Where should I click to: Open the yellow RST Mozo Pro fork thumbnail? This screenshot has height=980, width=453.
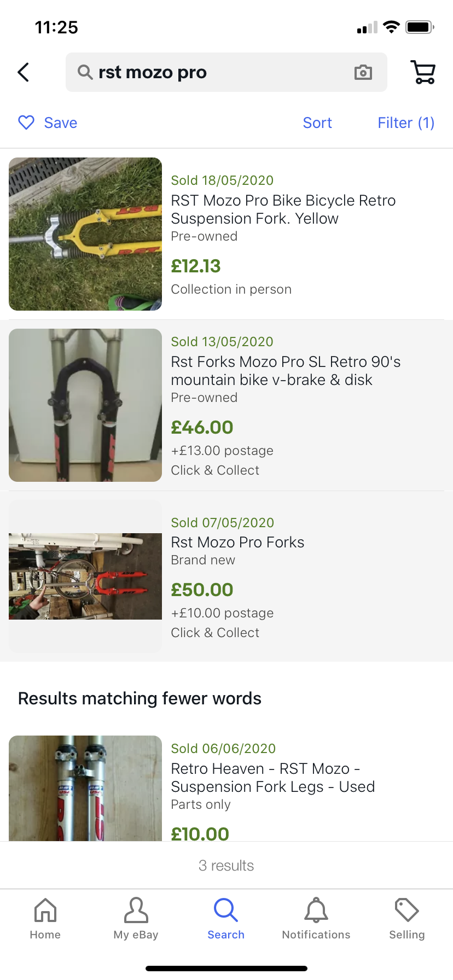click(x=85, y=234)
